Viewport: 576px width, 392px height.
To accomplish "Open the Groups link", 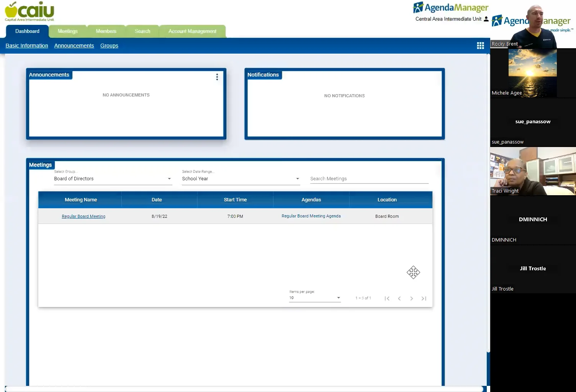I will tap(109, 46).
